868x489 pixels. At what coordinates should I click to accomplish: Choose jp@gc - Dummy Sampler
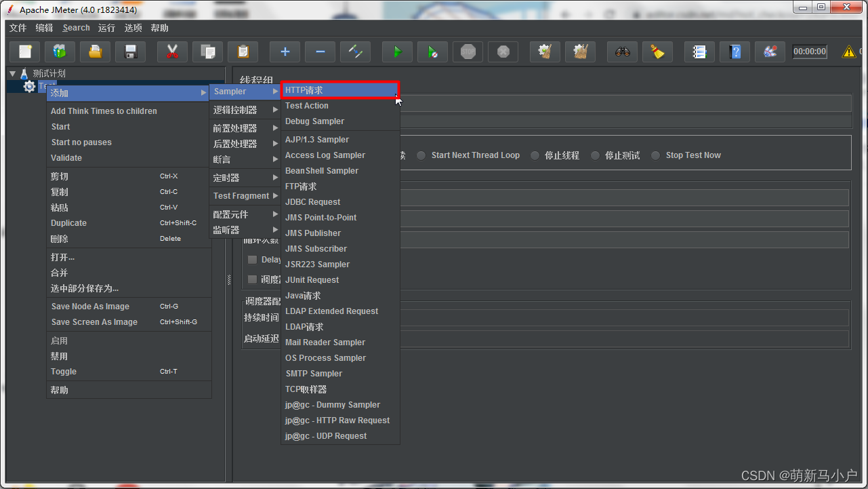[340, 405]
